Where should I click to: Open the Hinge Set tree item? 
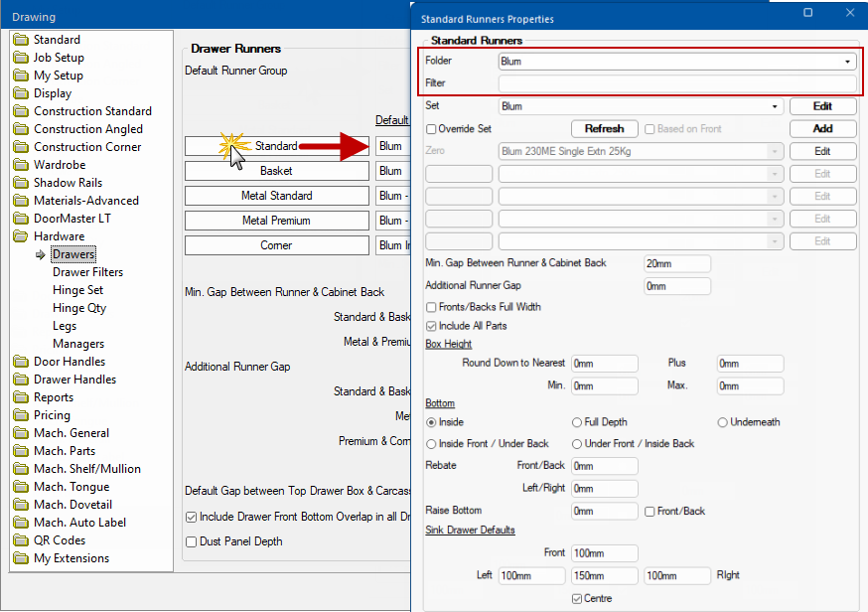point(78,290)
